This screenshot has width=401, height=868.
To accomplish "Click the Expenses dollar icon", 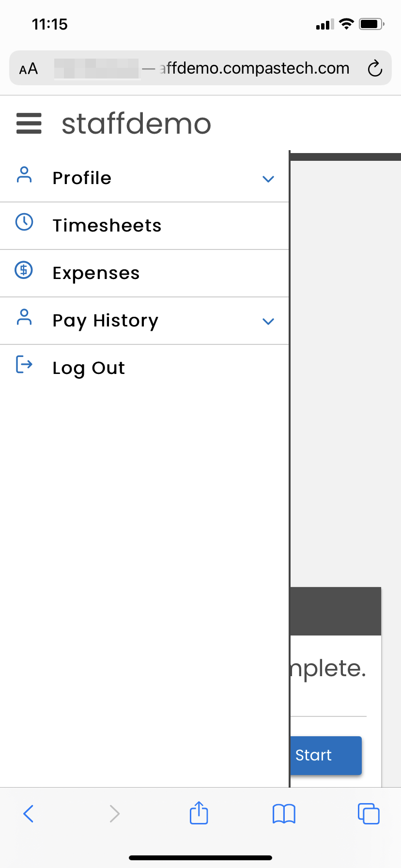I will [24, 270].
